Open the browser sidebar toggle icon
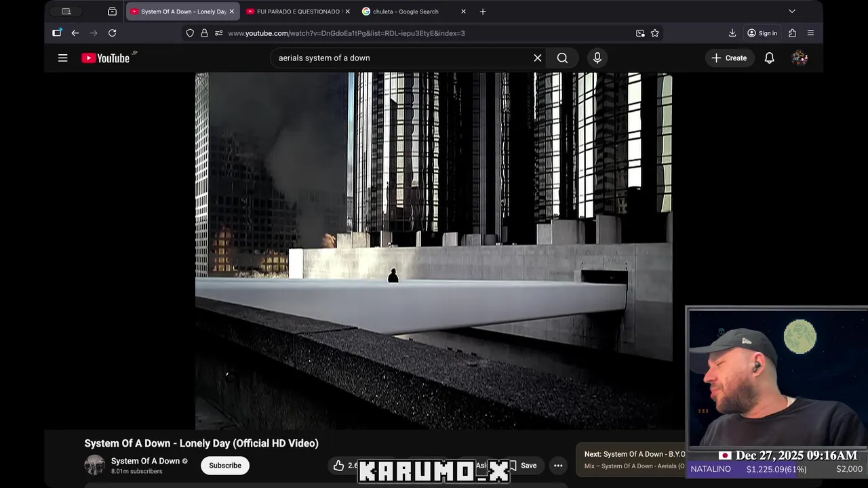868x488 pixels. point(57,33)
